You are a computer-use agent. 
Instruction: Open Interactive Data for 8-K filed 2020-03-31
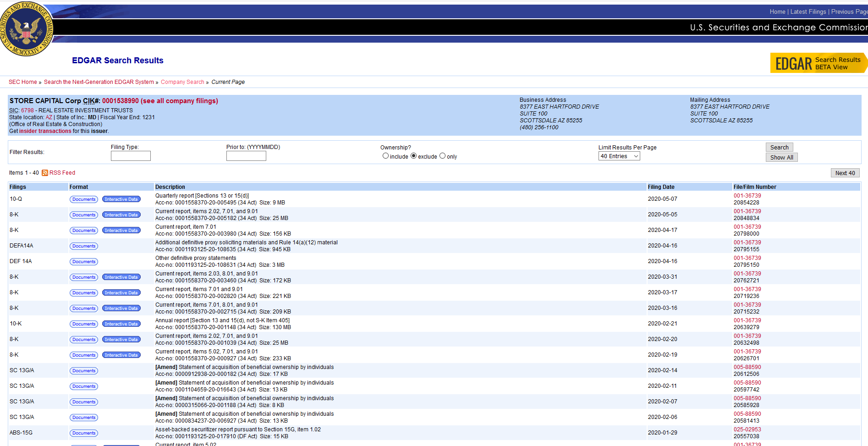tap(121, 277)
